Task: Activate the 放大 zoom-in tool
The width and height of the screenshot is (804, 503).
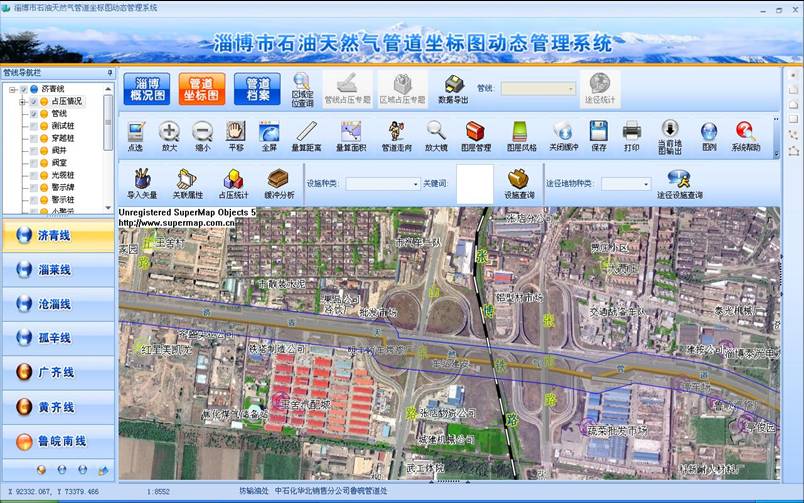Action: pos(169,136)
